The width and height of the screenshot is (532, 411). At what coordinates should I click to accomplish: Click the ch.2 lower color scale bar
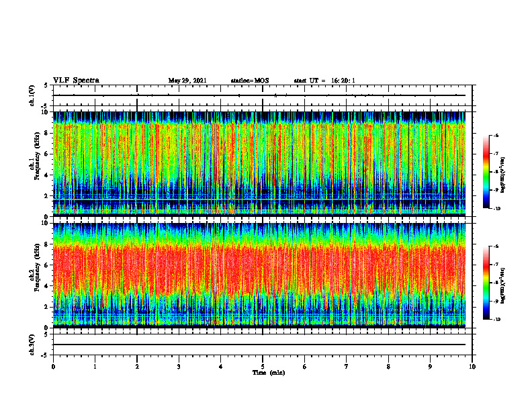pos(486,283)
